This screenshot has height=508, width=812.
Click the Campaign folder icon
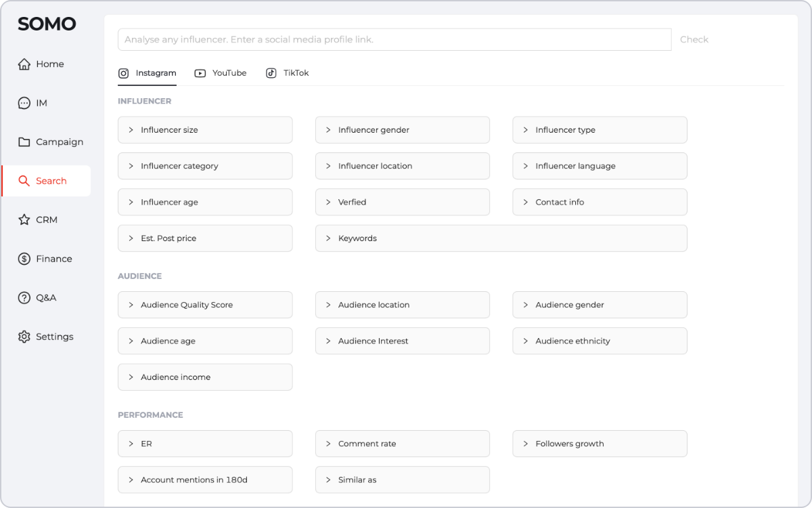tap(24, 142)
